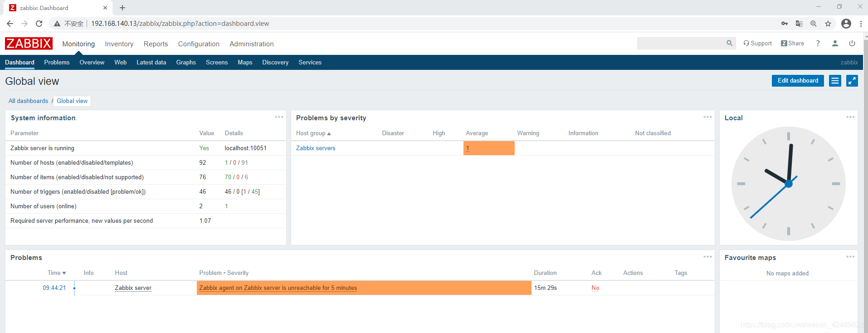Open the Administration menu
The height and width of the screenshot is (333, 868).
[252, 44]
